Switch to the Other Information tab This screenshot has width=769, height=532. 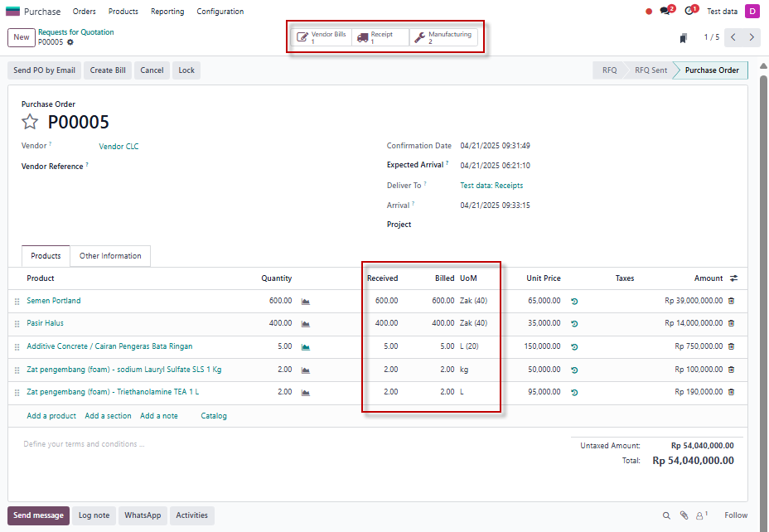(x=110, y=256)
